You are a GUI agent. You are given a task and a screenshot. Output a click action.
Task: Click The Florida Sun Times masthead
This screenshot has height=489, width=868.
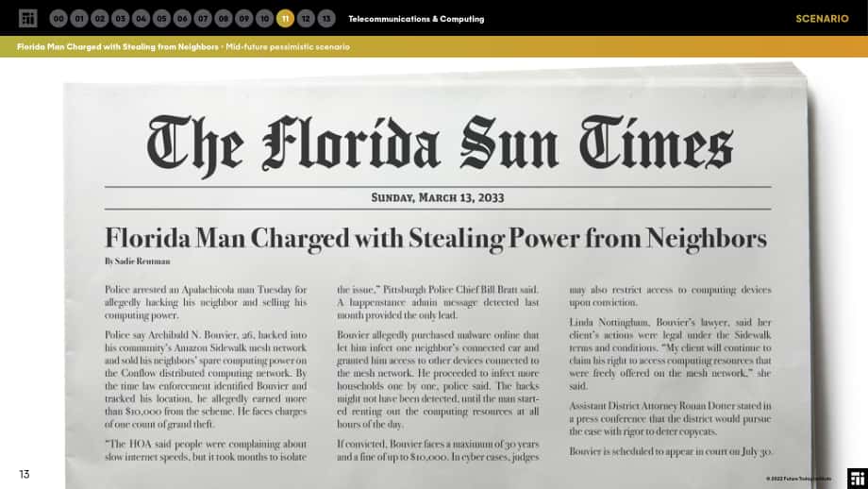(440, 144)
